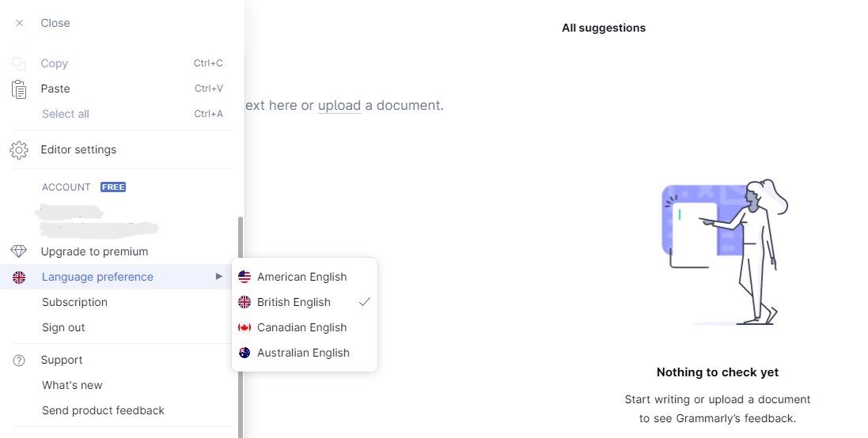Click the Ctrl+V shortcut label
This screenshot has width=868, height=438.
coord(209,89)
